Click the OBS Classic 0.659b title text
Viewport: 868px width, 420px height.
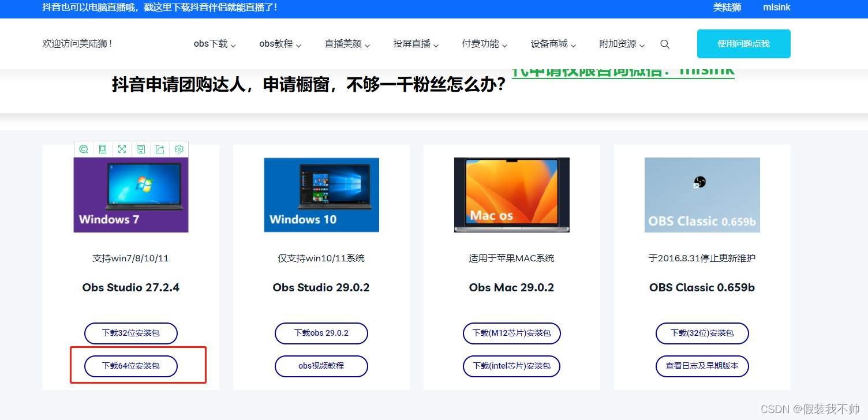pyautogui.click(x=702, y=287)
